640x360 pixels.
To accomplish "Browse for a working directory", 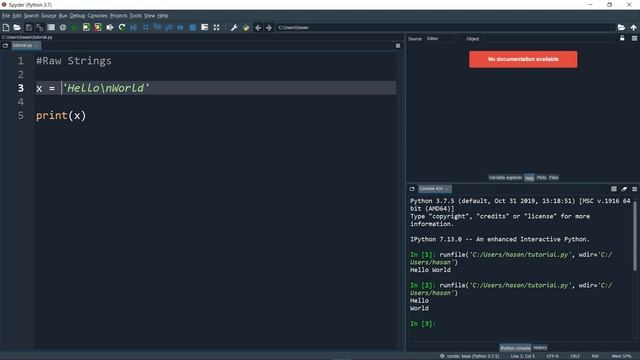I will (x=621, y=27).
